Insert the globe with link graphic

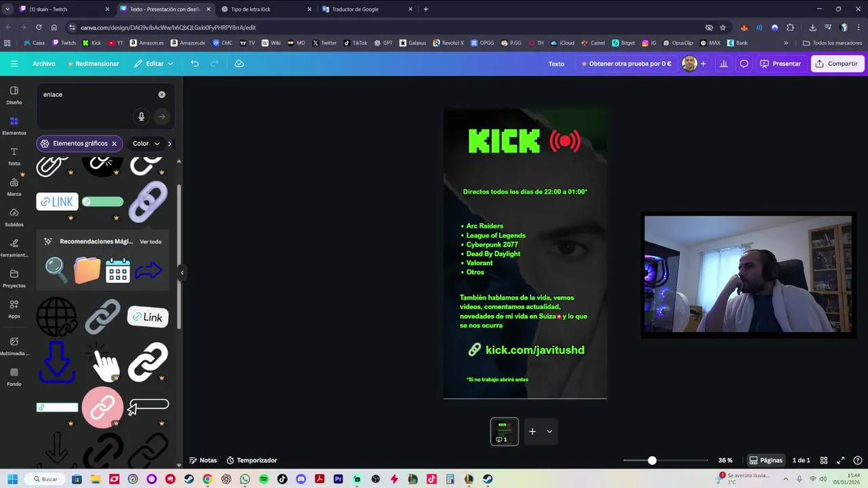coord(57,317)
